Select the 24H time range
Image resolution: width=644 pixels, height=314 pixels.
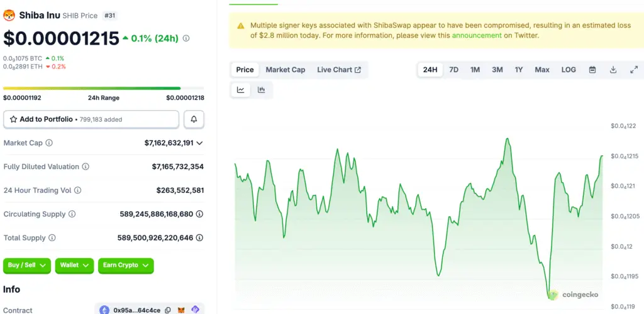click(430, 70)
